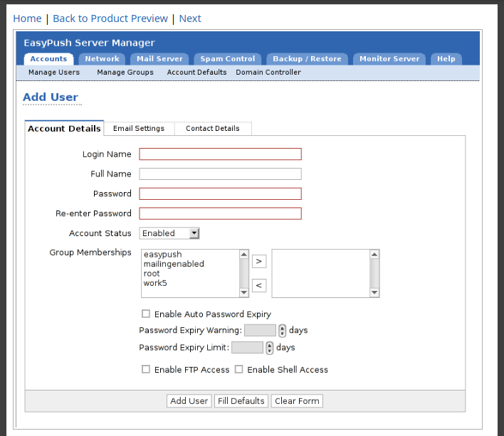Select the Account Details tab

point(64,129)
